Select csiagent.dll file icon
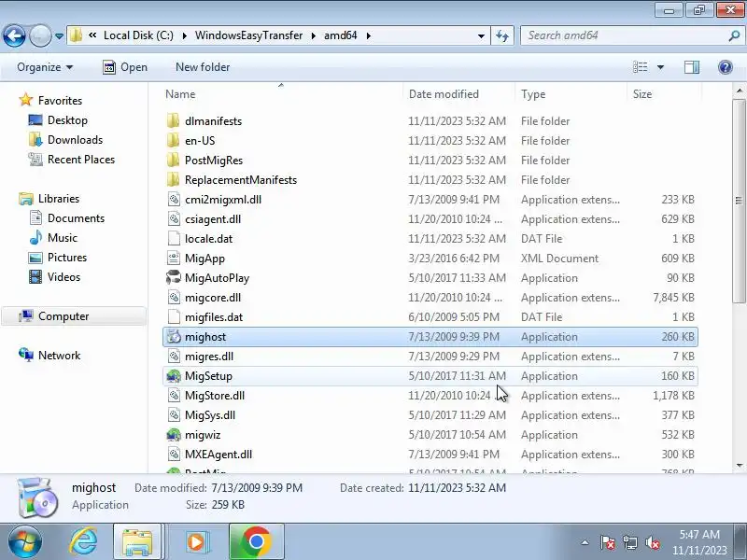This screenshot has height=560, width=747. (x=174, y=219)
